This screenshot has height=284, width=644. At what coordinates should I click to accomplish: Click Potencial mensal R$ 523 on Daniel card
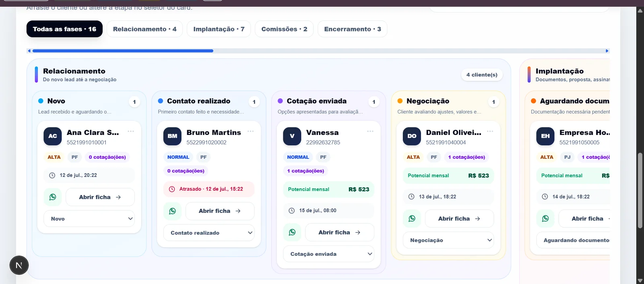(448, 176)
